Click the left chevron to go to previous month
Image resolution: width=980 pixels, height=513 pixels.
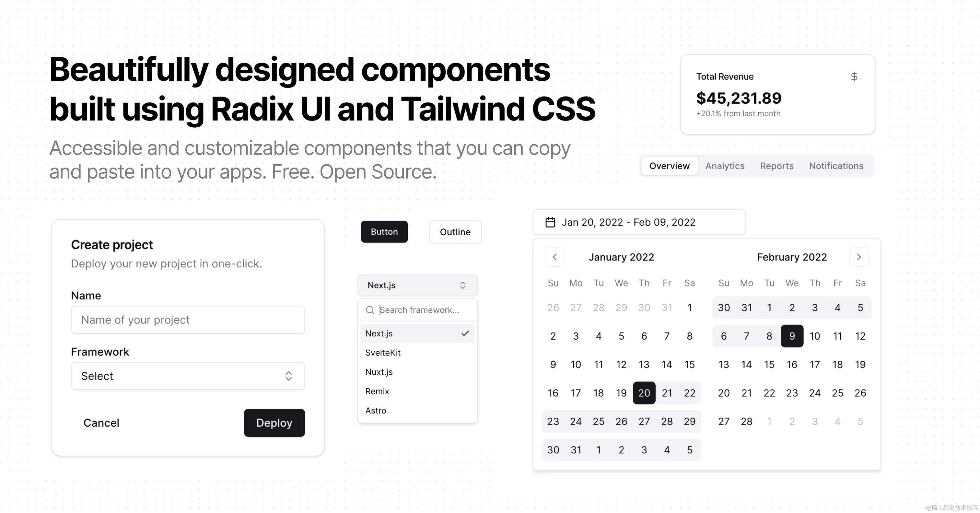554,257
